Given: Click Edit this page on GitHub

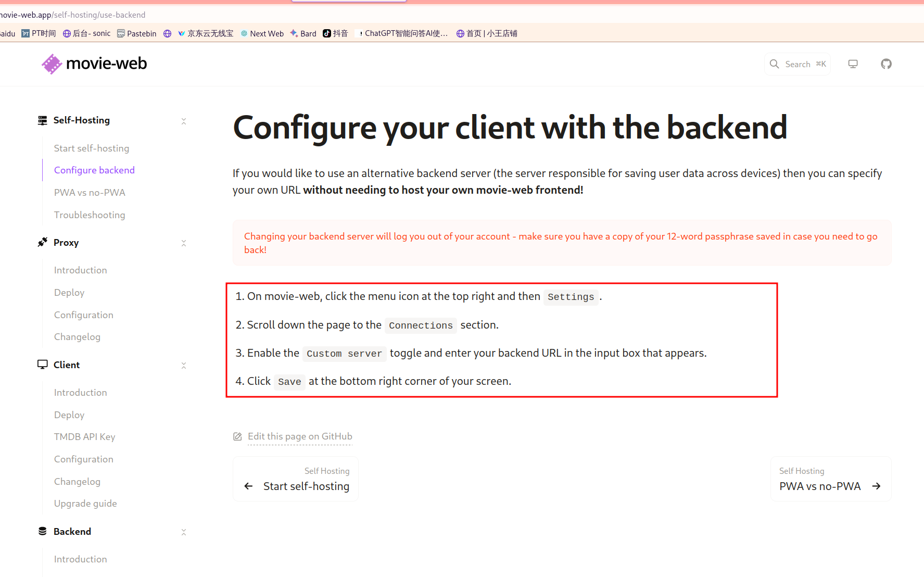Looking at the screenshot, I should pos(300,436).
